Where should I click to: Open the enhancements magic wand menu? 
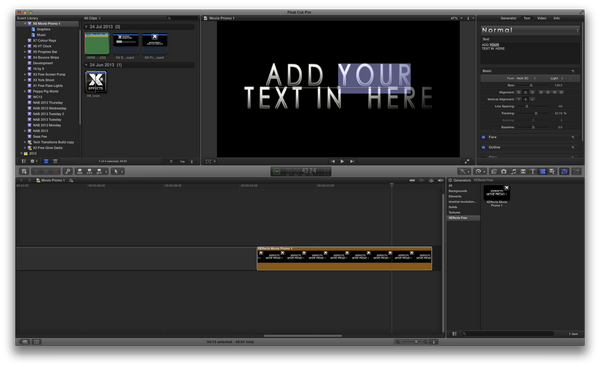click(x=464, y=171)
